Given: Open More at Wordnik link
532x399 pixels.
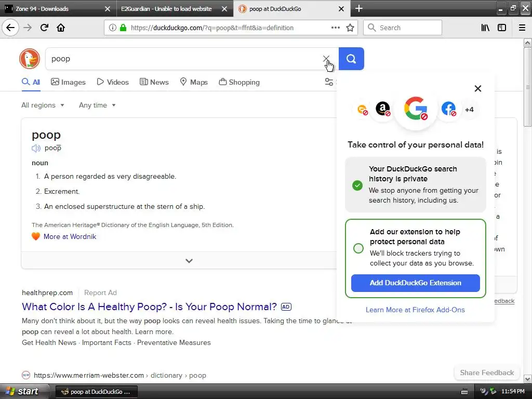Looking at the screenshot, I should coord(70,236).
